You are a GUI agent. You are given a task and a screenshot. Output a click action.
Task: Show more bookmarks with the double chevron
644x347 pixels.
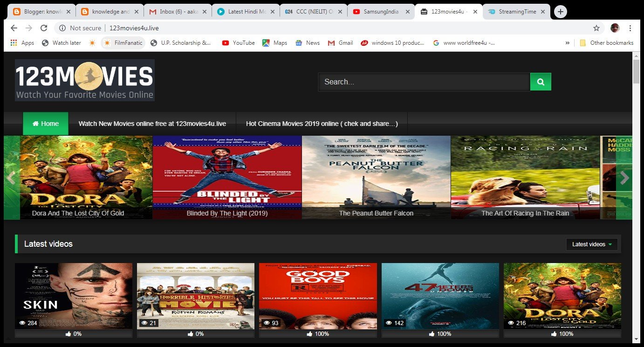coord(567,42)
